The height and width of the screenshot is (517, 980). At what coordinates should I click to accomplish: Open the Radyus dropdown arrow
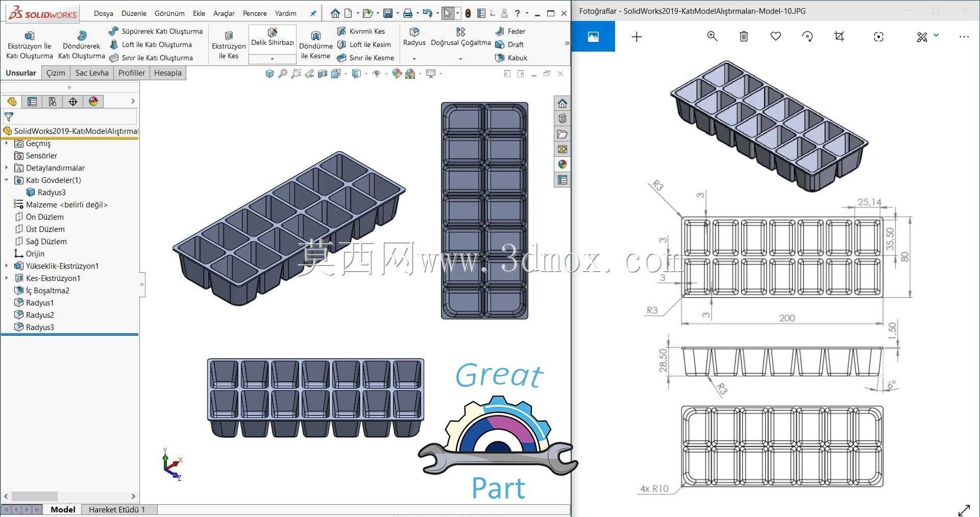tap(414, 59)
